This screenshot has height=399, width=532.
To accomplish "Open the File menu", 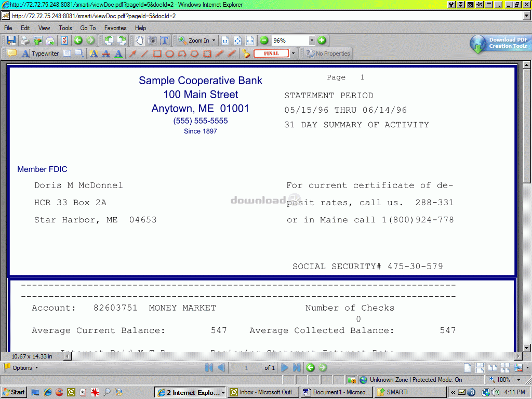I will tap(8, 28).
